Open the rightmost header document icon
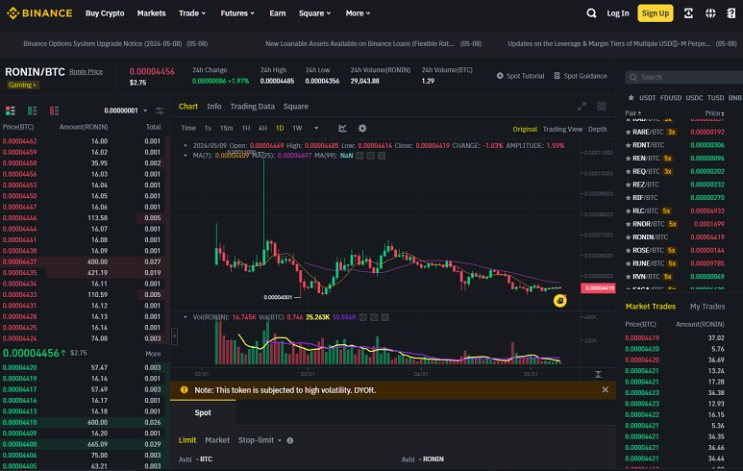This screenshot has height=471, width=743. (x=731, y=13)
